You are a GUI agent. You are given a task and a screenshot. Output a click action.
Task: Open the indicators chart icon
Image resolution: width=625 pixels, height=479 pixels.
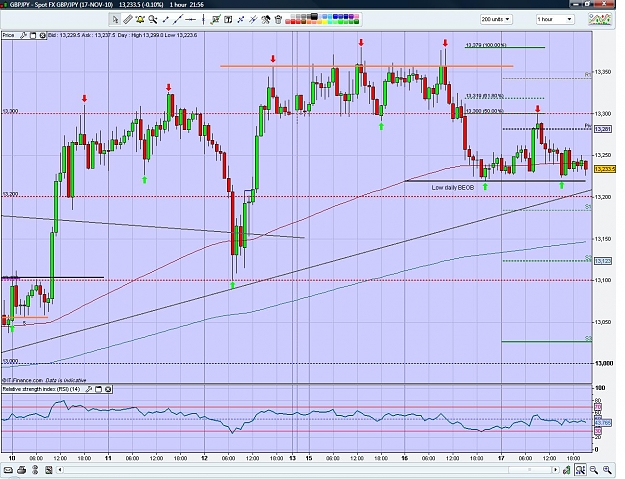(x=600, y=19)
